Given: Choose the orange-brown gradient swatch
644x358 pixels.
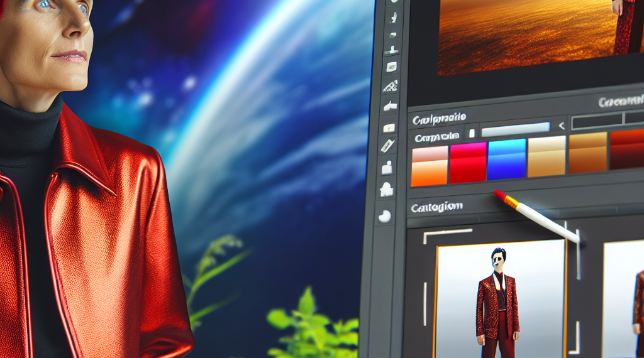Looking at the screenshot, I should [587, 153].
